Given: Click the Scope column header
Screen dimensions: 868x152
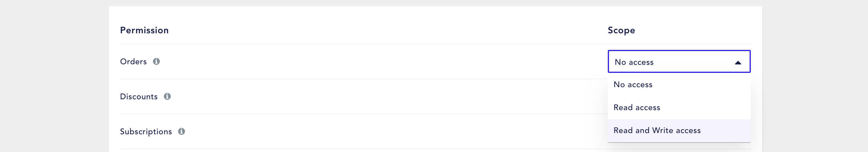Looking at the screenshot, I should (621, 30).
